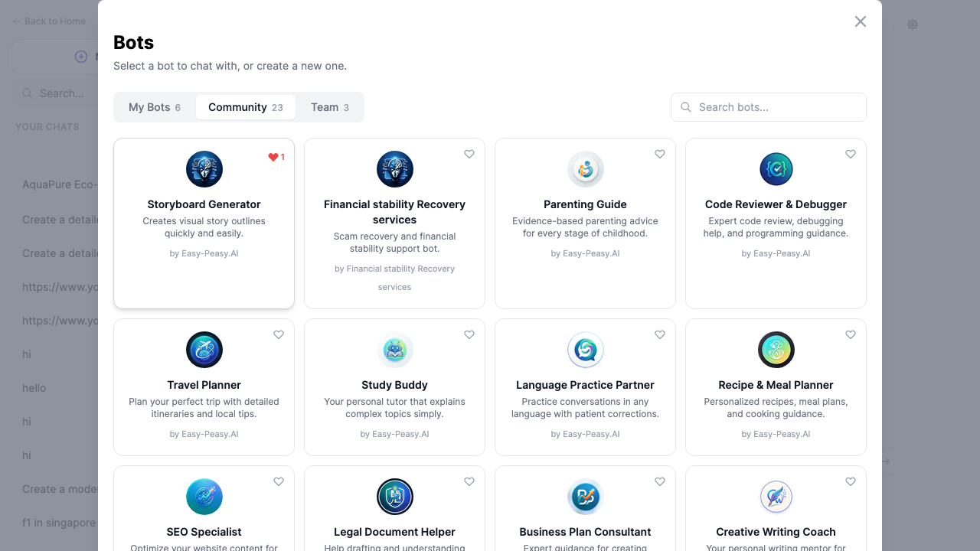Open the chat named hello in sidebar
This screenshot has width=980, height=551.
coord(34,388)
